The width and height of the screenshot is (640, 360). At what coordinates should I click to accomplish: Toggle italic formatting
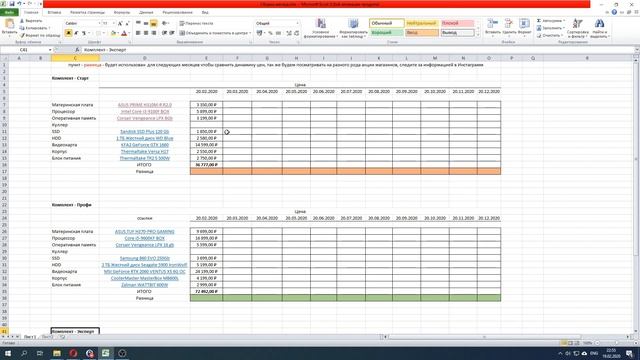coord(76,33)
